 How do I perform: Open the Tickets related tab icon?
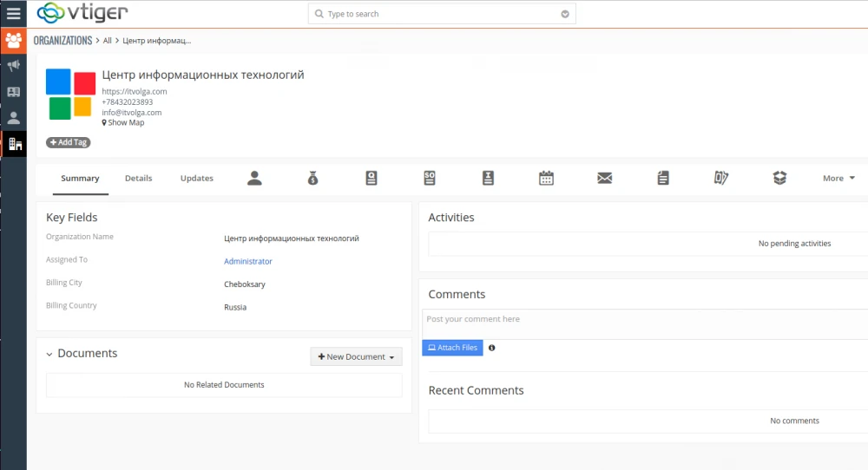(x=721, y=178)
